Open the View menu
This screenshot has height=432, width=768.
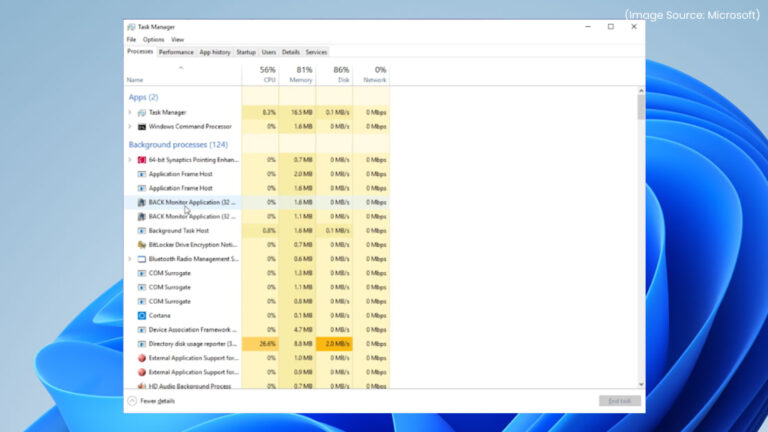(177, 40)
